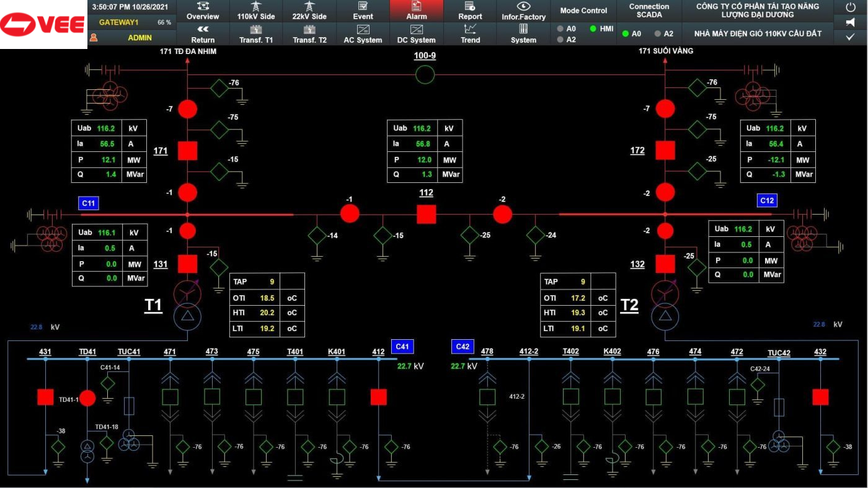Open the Trend chart page
This screenshot has width=868, height=488.
[x=470, y=33]
